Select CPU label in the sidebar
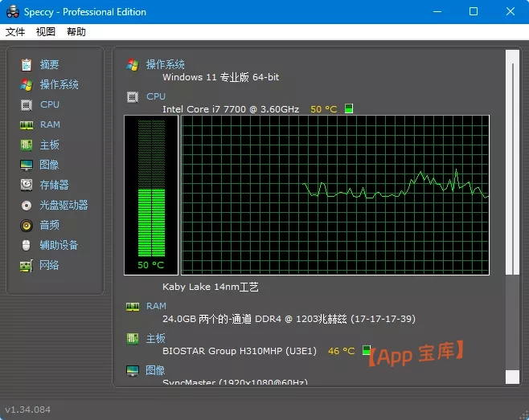The height and width of the screenshot is (420, 529). pyautogui.click(x=50, y=104)
